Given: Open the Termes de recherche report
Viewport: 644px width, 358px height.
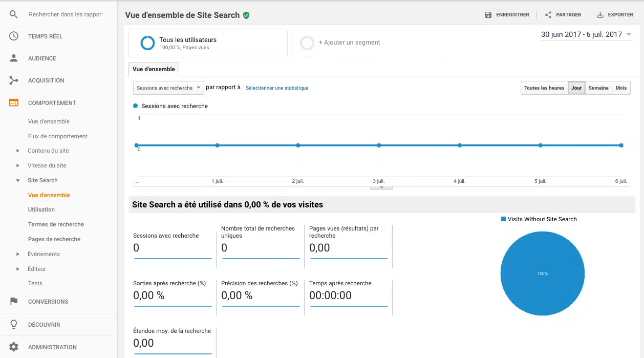Looking at the screenshot, I should pos(56,224).
